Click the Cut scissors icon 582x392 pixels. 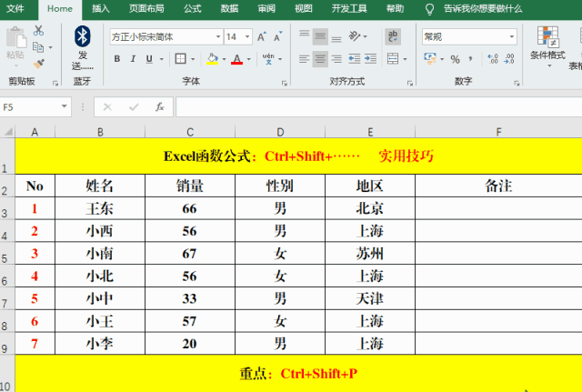38,30
